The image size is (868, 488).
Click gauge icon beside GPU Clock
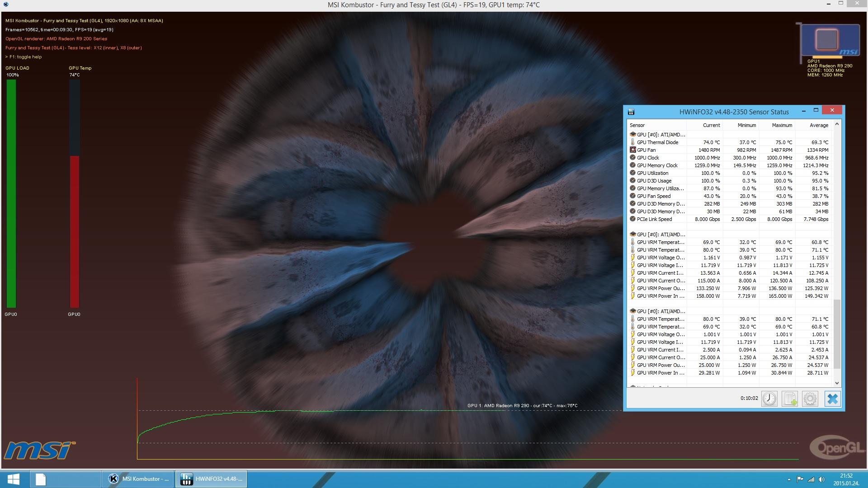click(x=632, y=157)
